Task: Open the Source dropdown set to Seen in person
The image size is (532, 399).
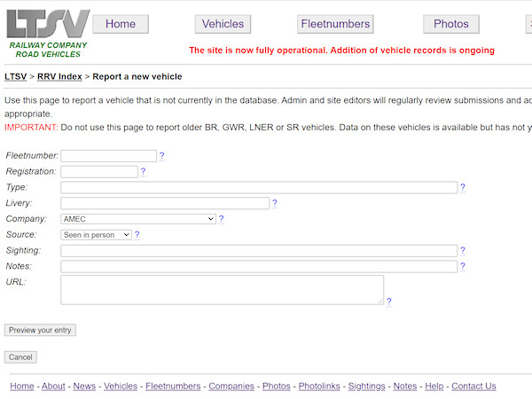Action: click(x=96, y=235)
